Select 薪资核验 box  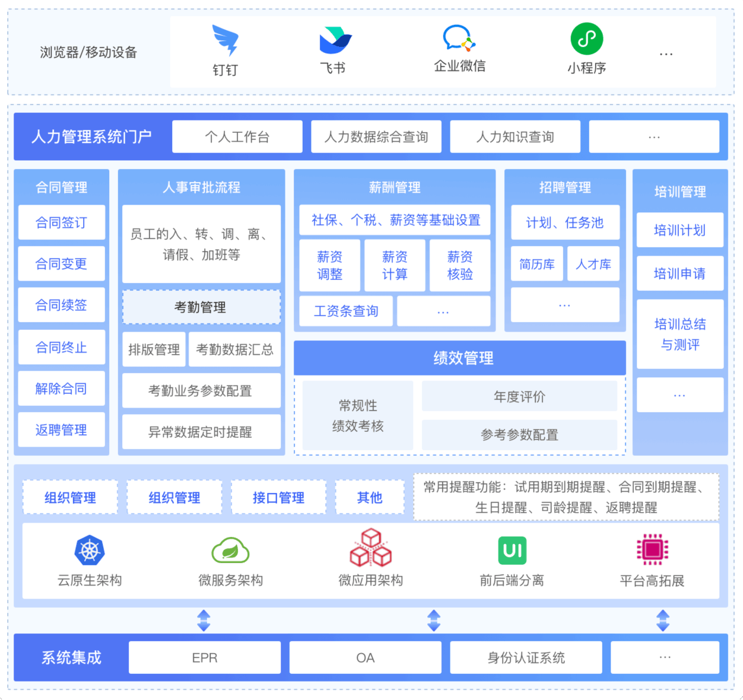click(460, 265)
